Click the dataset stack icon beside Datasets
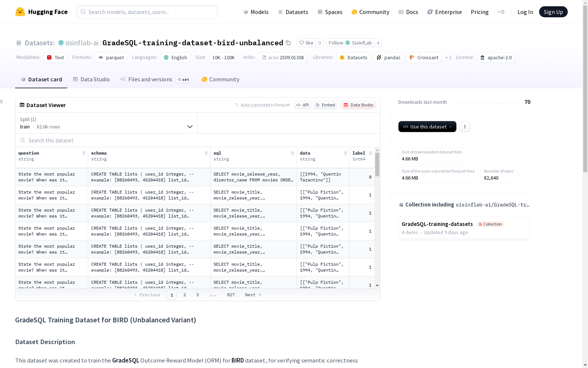Viewport: 588px width, 368px height. (19, 43)
